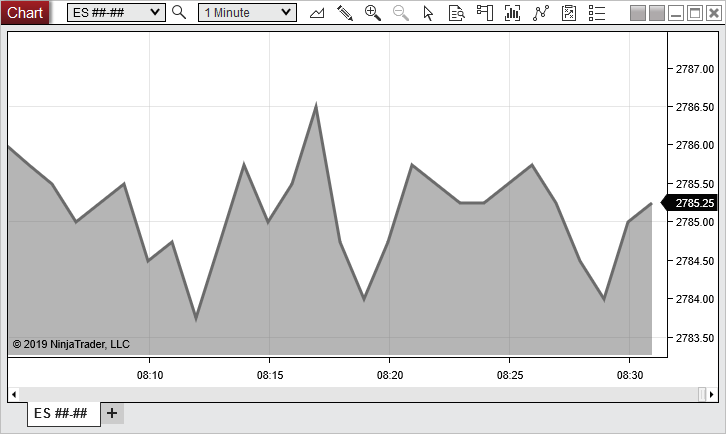This screenshot has height=434, width=726.
Task: Click the 2785.25 current price marker
Action: tap(692, 203)
